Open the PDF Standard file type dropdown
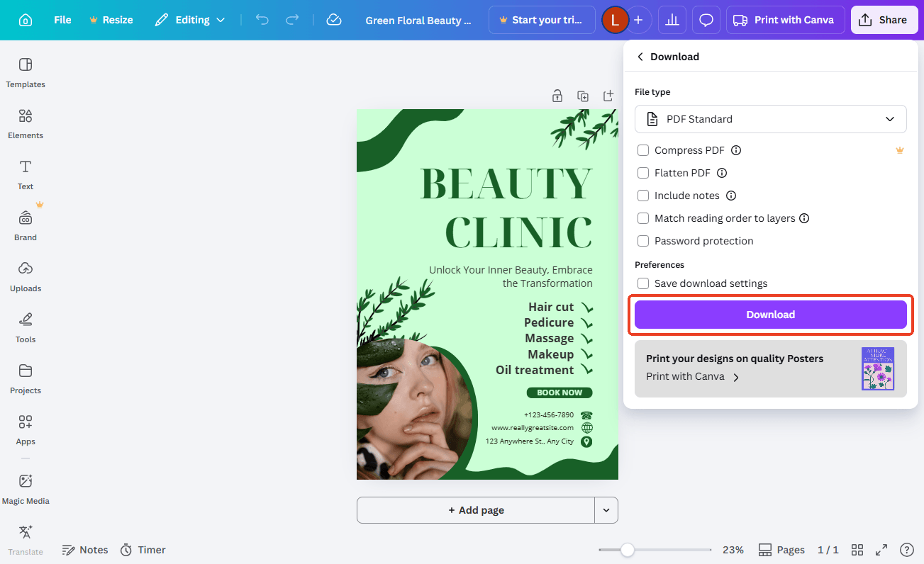924x564 pixels. [x=771, y=119]
